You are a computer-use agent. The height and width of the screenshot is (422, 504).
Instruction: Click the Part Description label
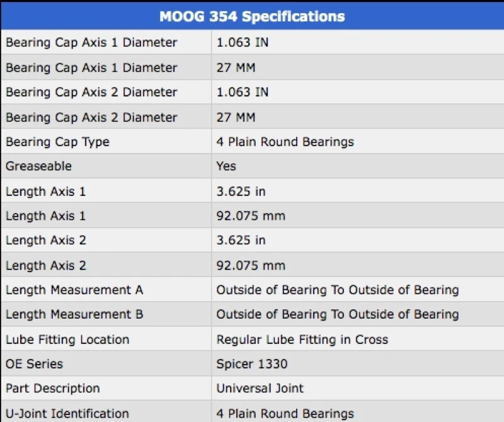coord(53,389)
